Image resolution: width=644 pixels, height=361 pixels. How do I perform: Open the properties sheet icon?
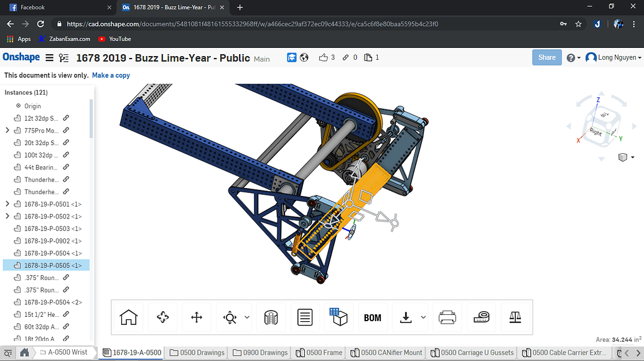[304, 317]
